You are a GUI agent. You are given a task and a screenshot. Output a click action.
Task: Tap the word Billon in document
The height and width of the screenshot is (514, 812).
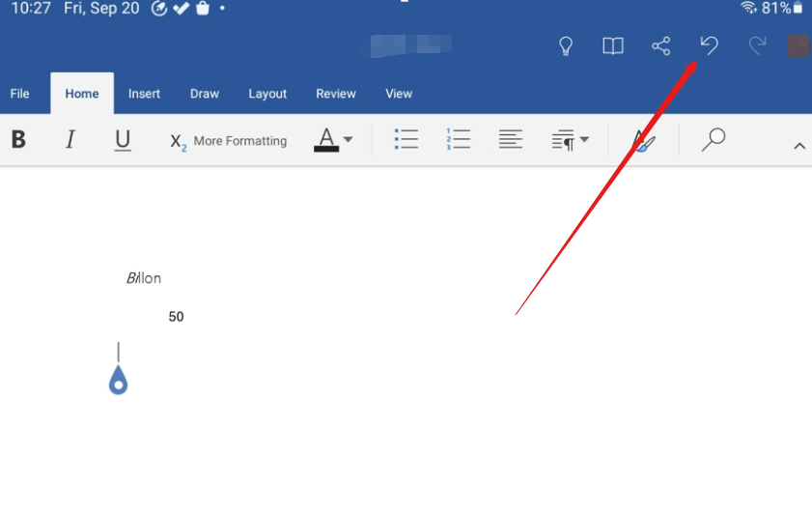click(x=144, y=278)
